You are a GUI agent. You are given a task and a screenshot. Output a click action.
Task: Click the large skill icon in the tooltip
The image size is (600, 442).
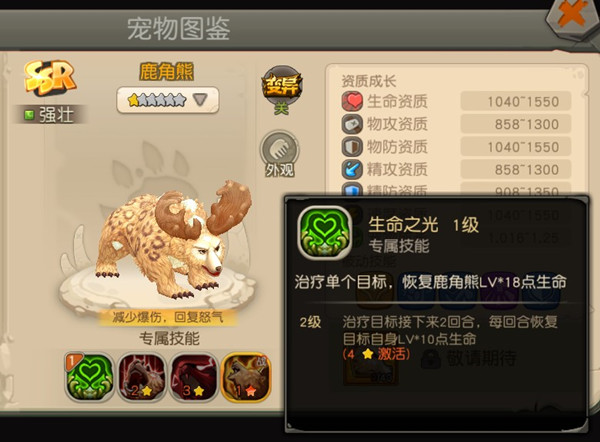[325, 233]
